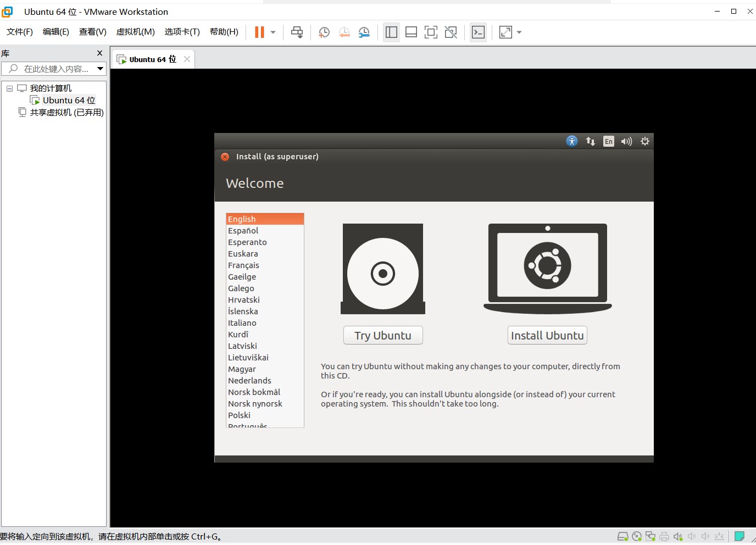The height and width of the screenshot is (545, 756).
Task: Collapse the 我的计算机 tree node
Action: coord(9,88)
